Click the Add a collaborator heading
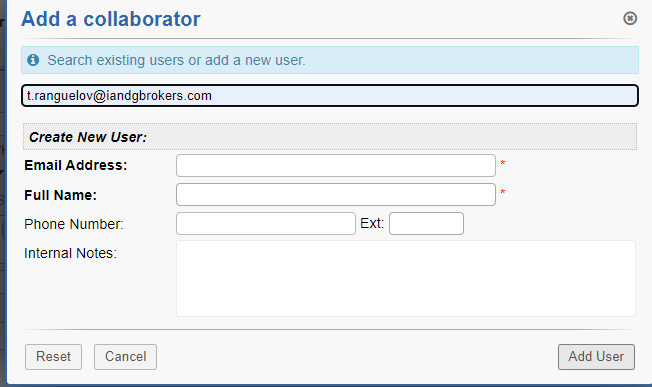 pyautogui.click(x=111, y=19)
